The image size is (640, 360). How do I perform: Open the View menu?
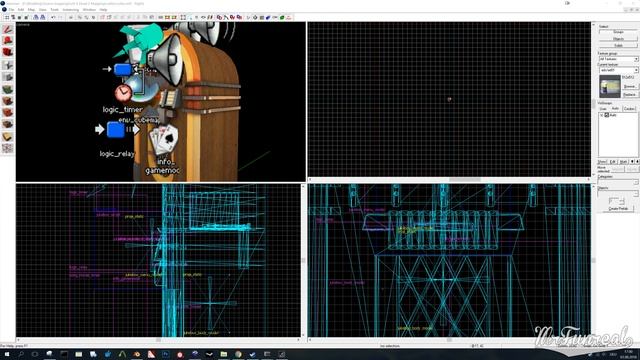(43, 9)
